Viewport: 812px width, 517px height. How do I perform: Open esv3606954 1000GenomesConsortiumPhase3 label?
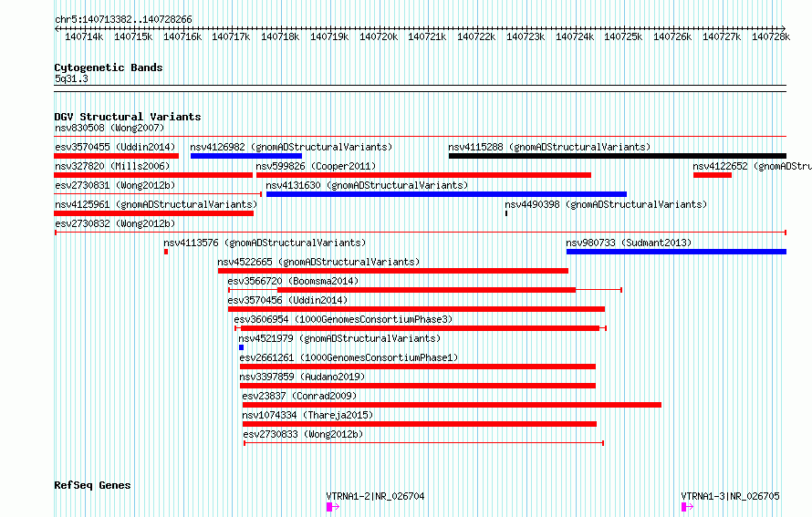[343, 319]
